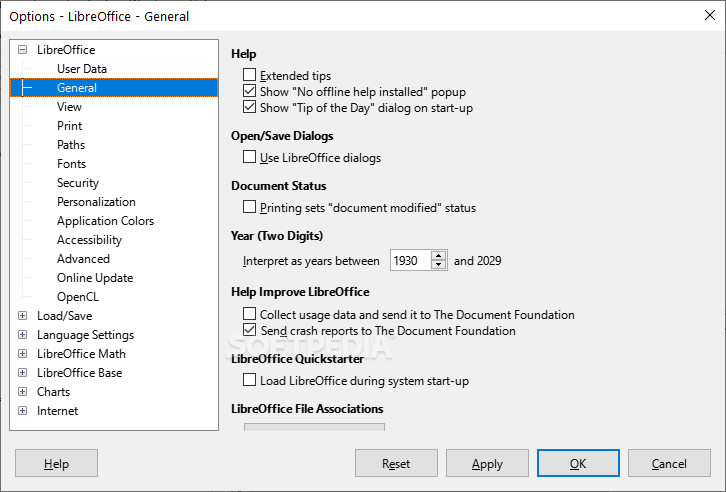The image size is (726, 492).
Task: Close the Options dialog window
Action: click(x=710, y=15)
